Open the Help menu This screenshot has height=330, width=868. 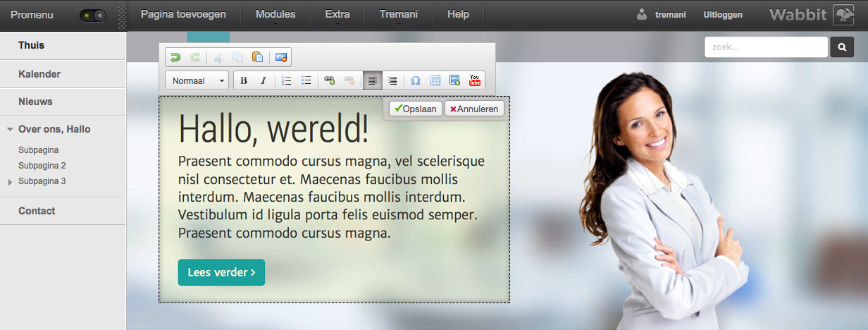click(458, 14)
